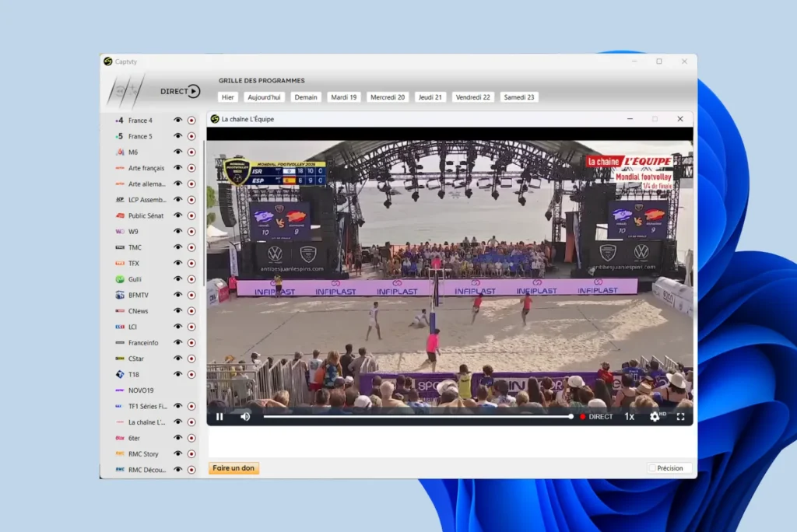Select the Aujourd'hui schedule tab

click(x=264, y=97)
